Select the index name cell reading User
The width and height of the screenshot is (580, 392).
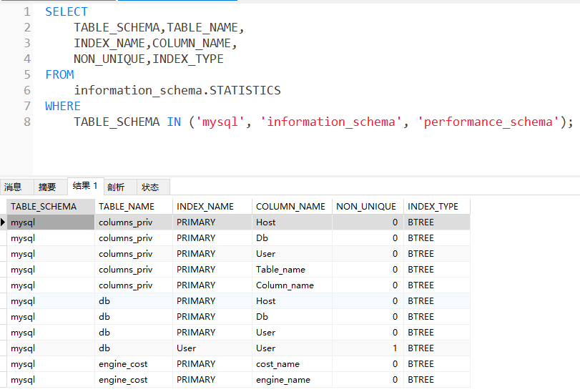[212, 348]
